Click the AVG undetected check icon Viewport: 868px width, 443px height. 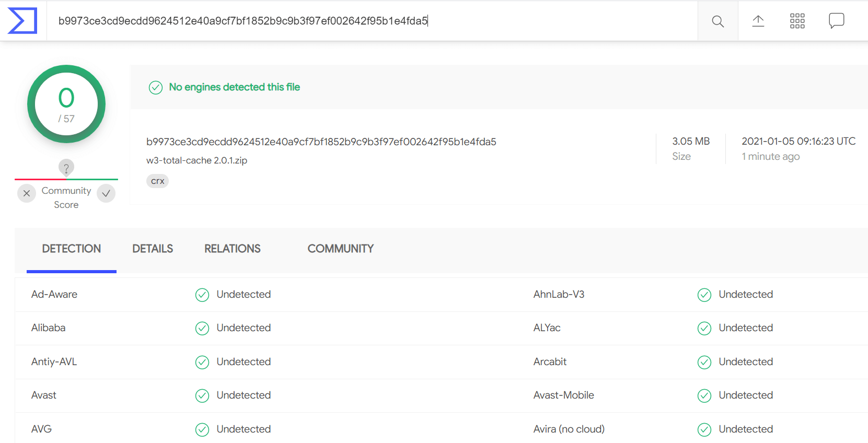pyautogui.click(x=202, y=430)
